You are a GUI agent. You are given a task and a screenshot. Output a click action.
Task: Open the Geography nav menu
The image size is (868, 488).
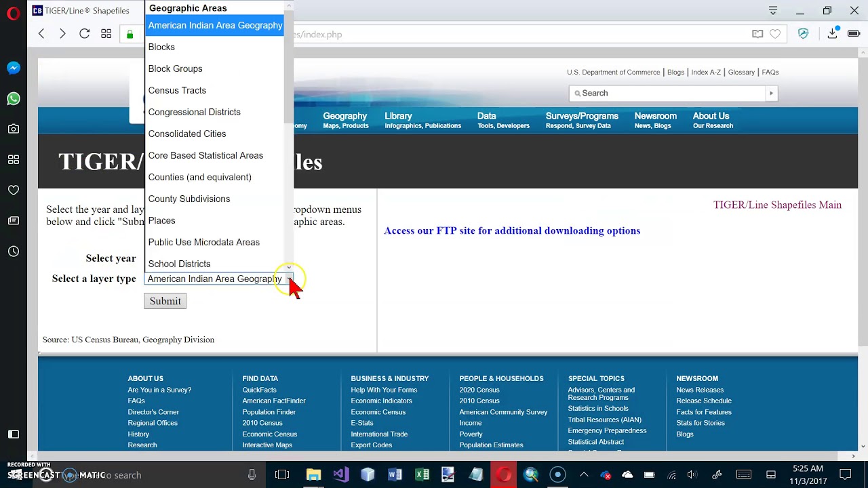pos(345,120)
